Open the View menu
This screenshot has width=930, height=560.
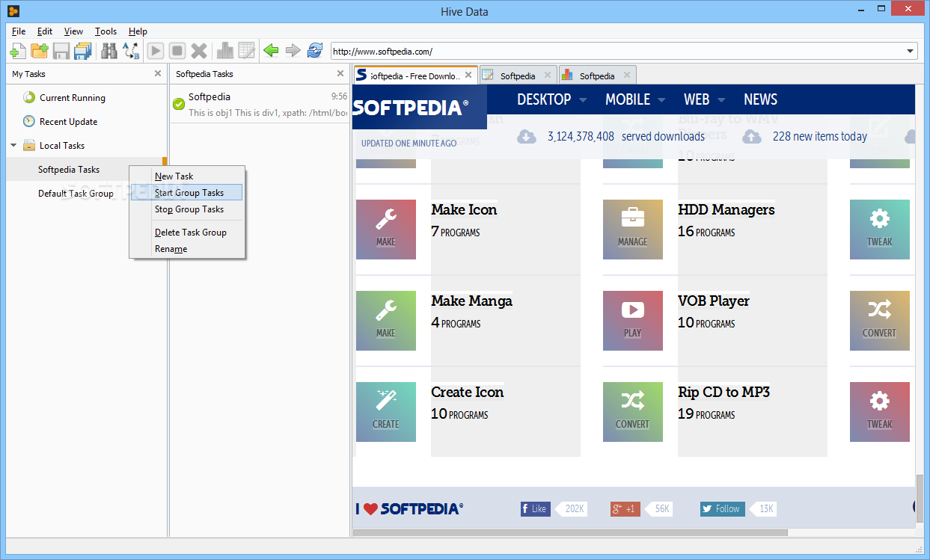(73, 31)
